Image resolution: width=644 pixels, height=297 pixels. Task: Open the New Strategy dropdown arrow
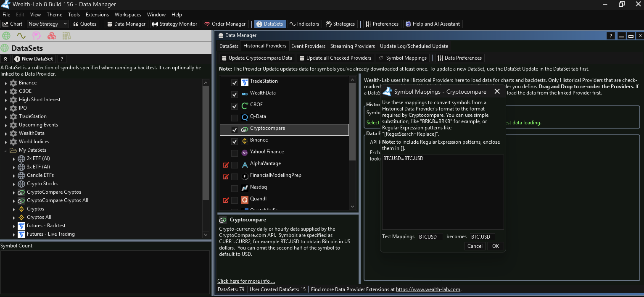point(65,24)
